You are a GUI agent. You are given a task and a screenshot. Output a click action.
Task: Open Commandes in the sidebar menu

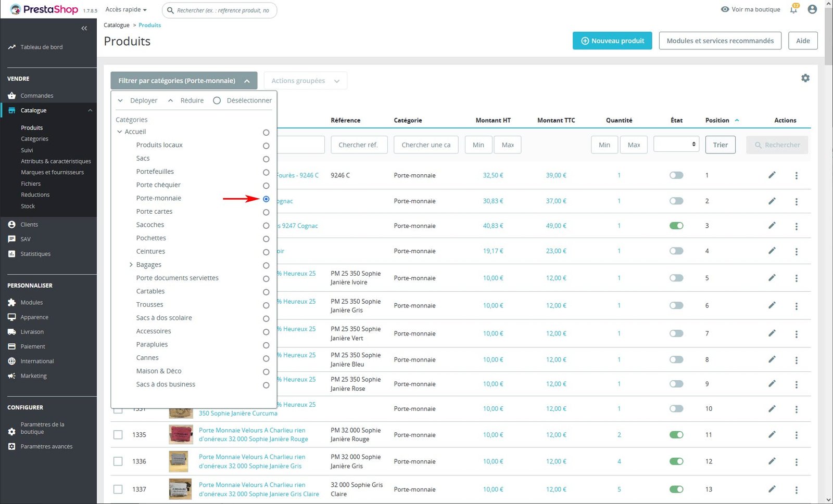point(37,96)
